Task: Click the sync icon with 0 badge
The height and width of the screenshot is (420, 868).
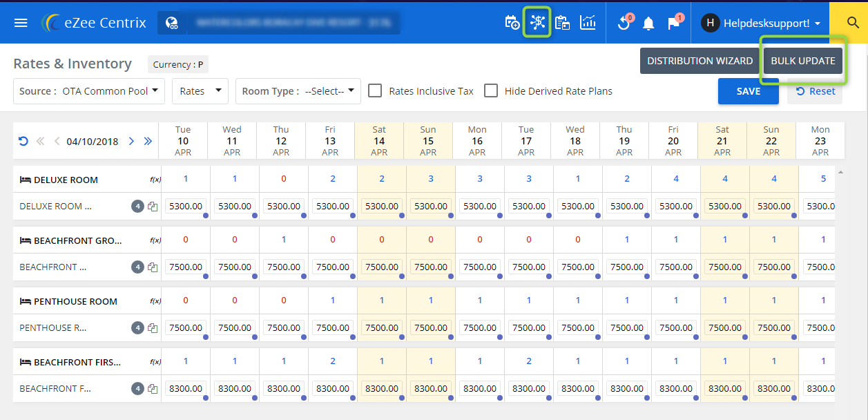Action: [x=624, y=23]
